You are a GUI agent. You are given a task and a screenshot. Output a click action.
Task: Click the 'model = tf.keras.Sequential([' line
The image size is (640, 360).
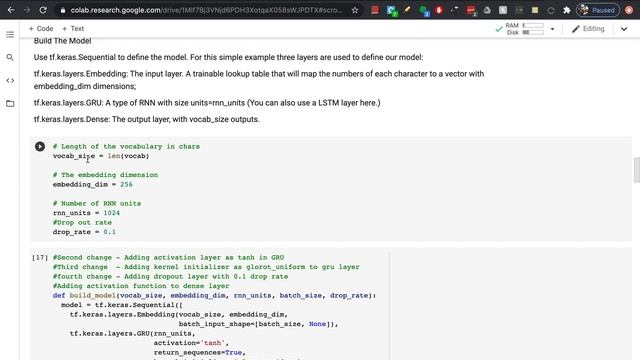[122, 305]
